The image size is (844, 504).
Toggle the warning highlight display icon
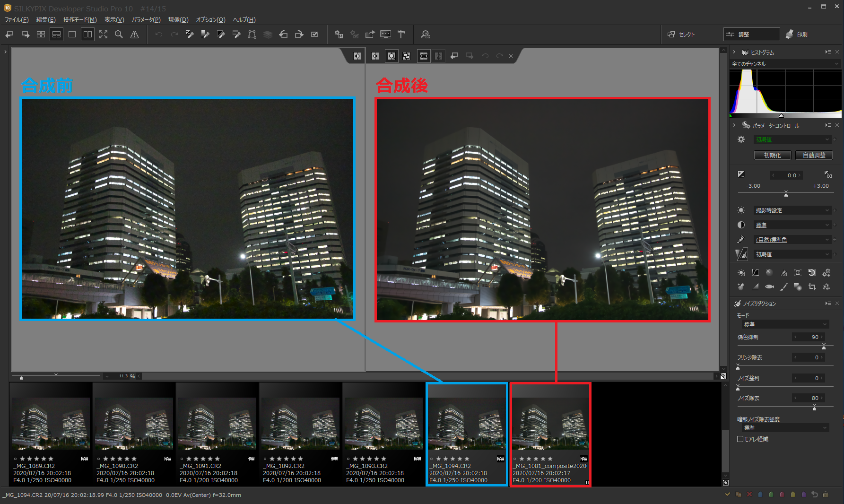(x=135, y=35)
